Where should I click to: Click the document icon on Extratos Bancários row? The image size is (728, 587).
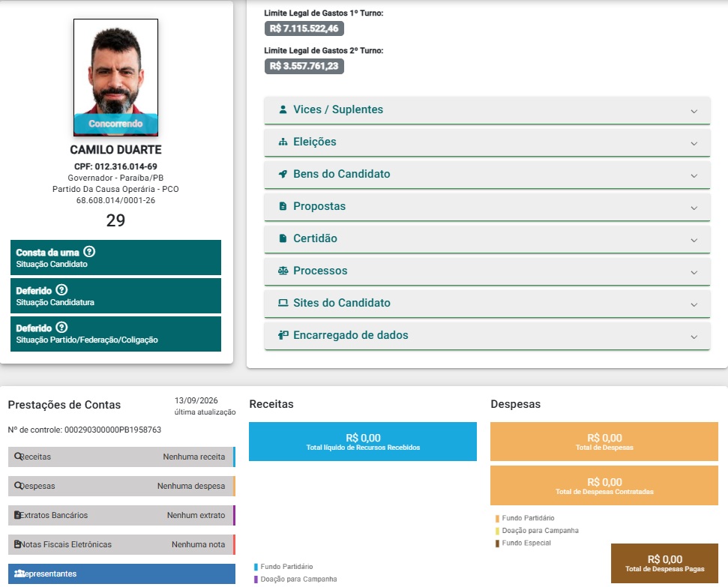(18, 515)
